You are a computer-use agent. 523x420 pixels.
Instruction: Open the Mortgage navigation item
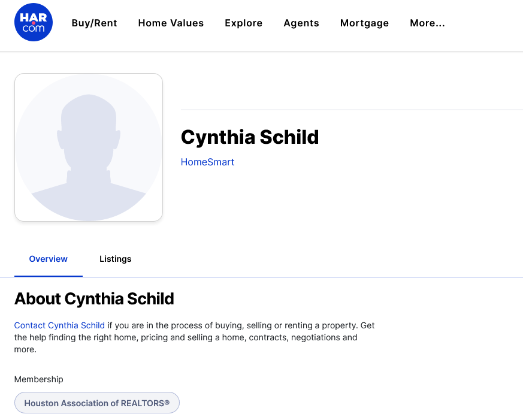click(365, 23)
